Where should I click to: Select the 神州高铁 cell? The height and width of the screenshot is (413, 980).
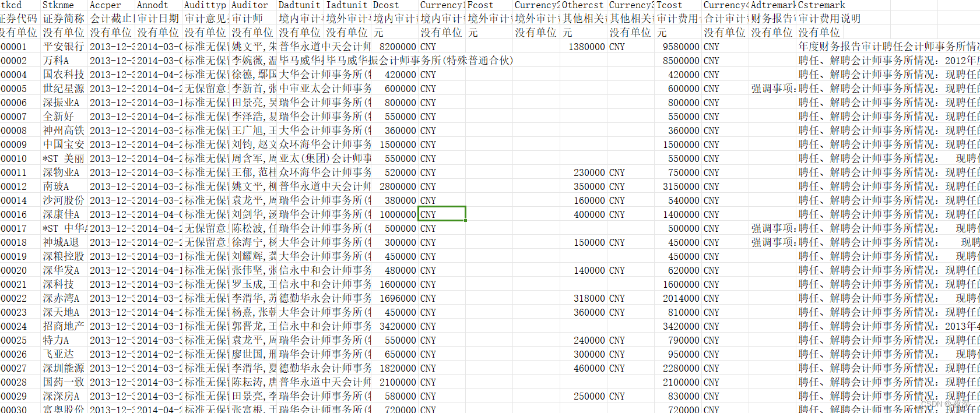coord(64,130)
